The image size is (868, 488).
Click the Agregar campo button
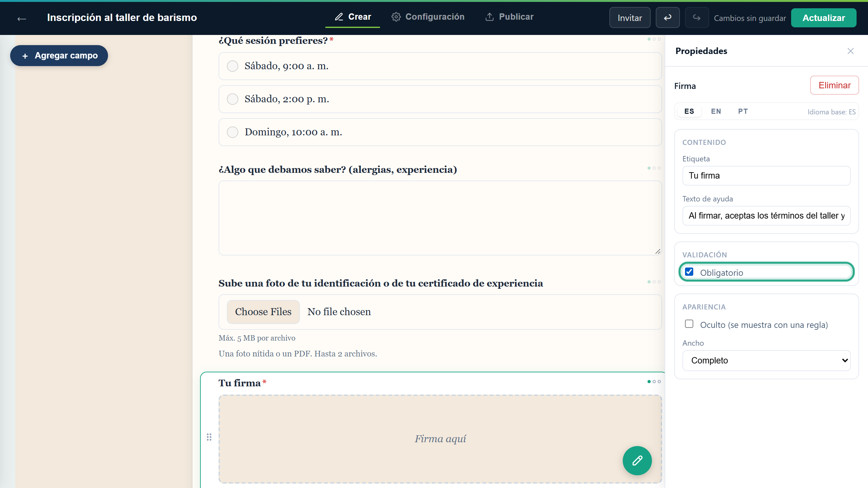59,56
